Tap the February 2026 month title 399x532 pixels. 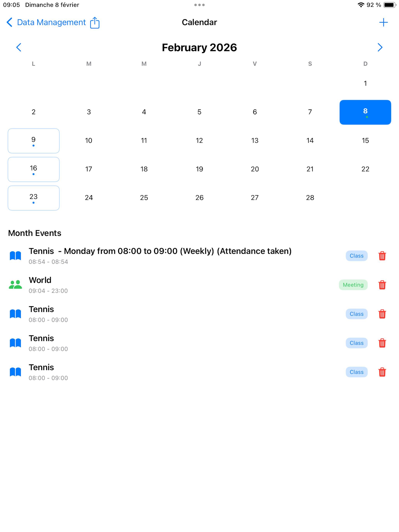(199, 48)
